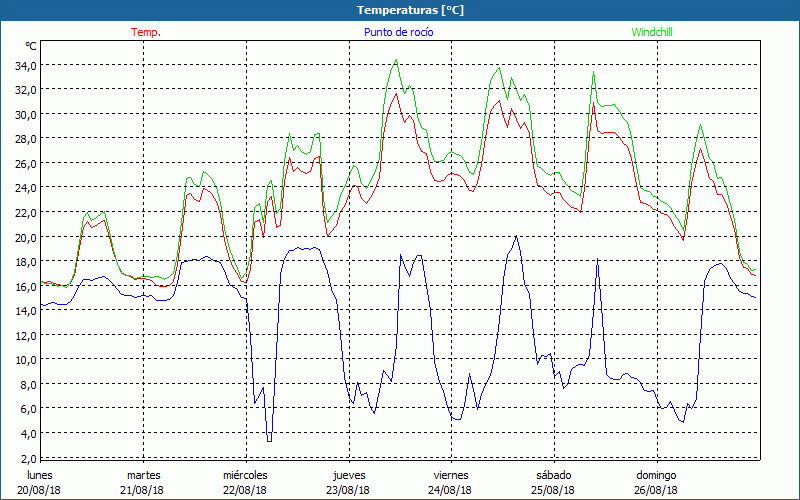The image size is (800, 500).
Task: Click the 34,0 y-axis value
Action: [x=25, y=66]
